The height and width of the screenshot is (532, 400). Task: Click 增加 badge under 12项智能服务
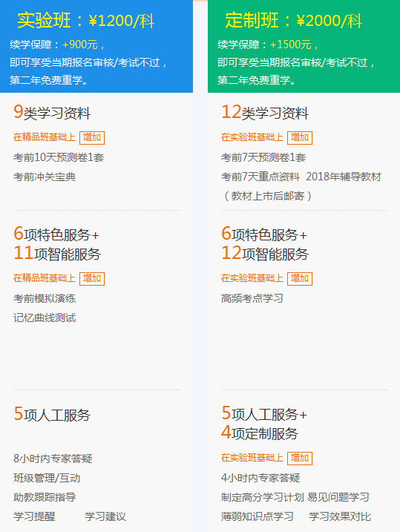[x=300, y=278]
